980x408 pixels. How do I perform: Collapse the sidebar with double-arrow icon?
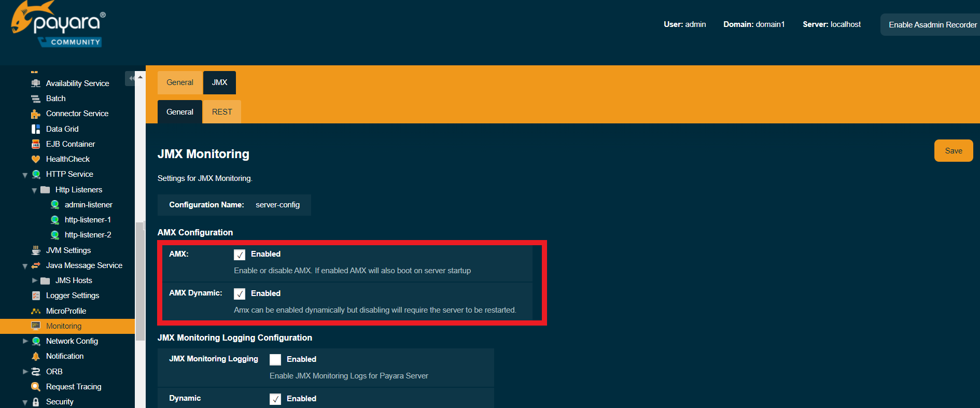click(132, 78)
